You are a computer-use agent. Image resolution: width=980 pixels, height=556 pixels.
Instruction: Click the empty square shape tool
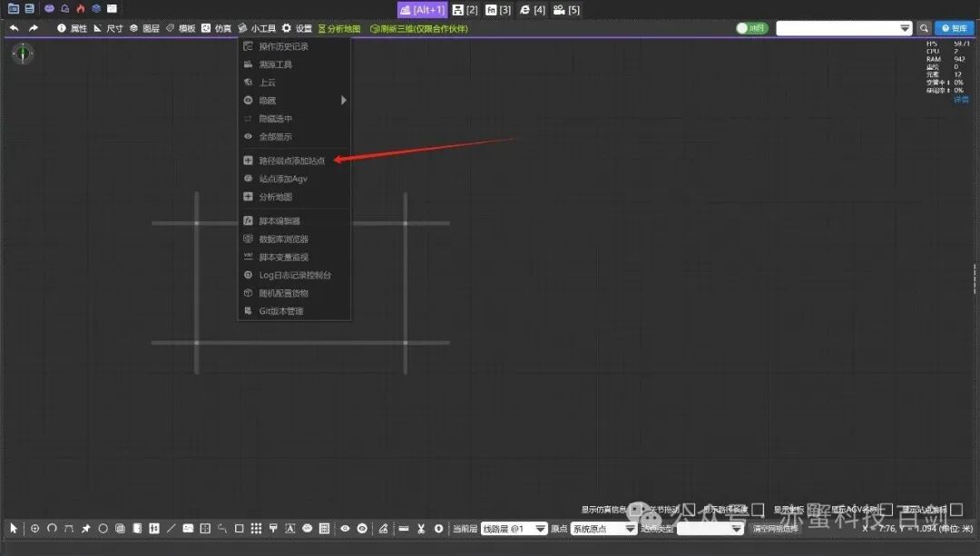(x=239, y=529)
